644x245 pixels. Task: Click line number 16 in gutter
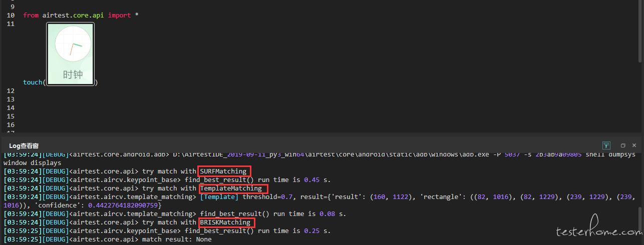11,124
